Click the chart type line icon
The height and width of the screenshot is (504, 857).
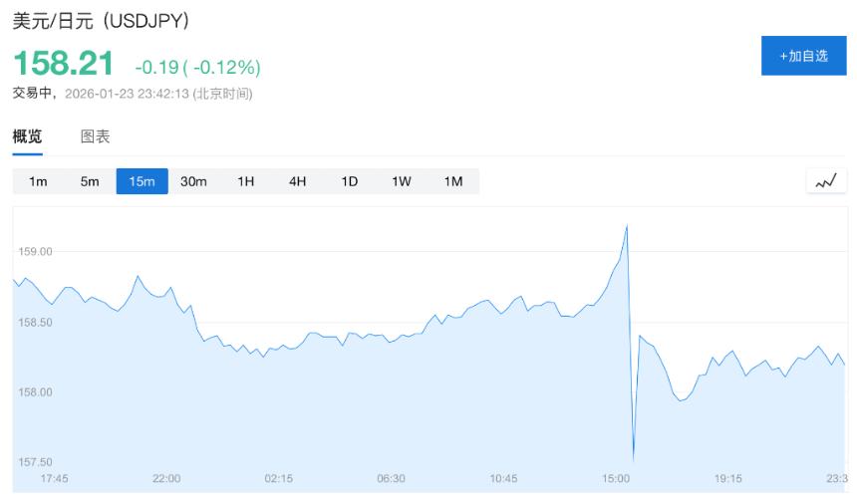(826, 181)
